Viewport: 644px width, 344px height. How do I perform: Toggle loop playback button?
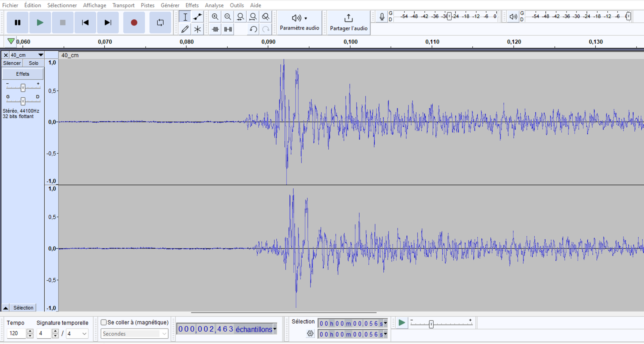160,23
